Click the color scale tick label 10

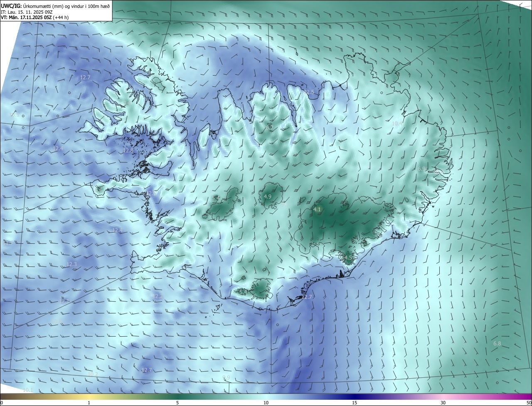(266, 403)
